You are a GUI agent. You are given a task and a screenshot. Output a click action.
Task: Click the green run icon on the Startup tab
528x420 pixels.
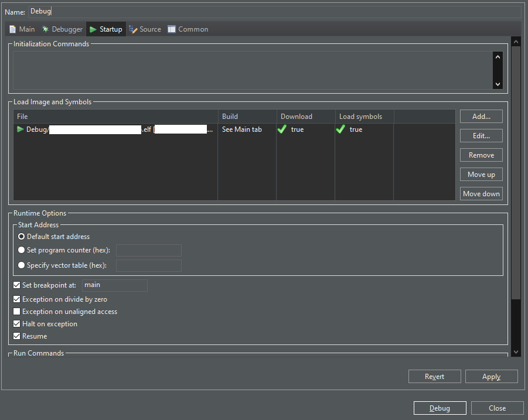point(92,29)
